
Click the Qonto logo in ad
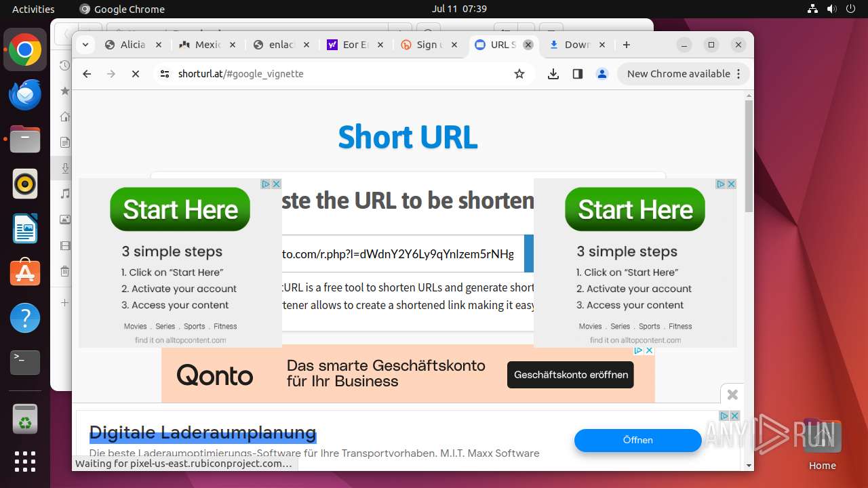pyautogui.click(x=215, y=375)
